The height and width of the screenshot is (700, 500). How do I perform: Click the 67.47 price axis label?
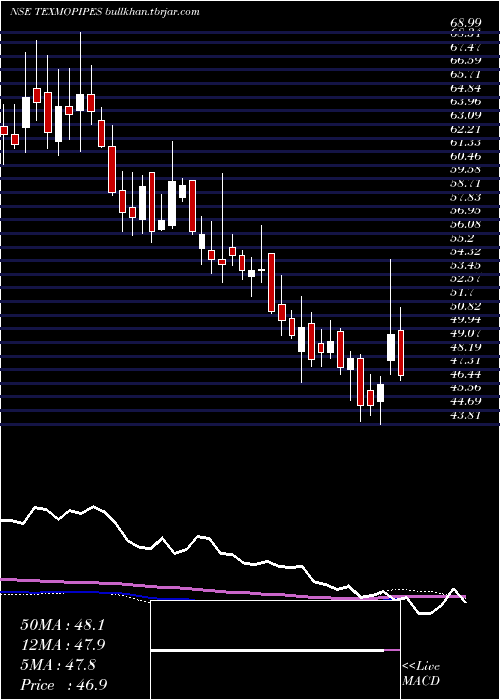coord(465,47)
